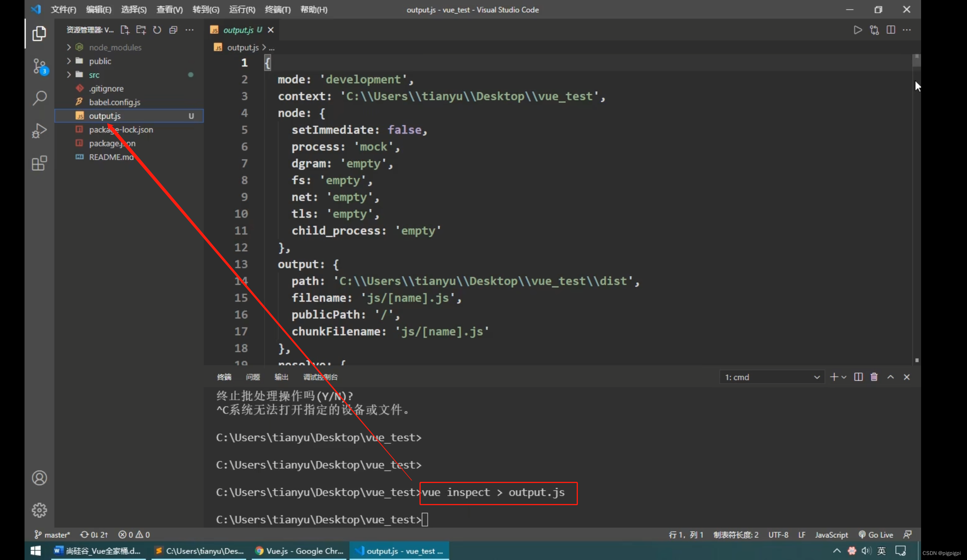The image size is (967, 560).
Task: Open the 运行(R) menu
Action: pos(242,9)
